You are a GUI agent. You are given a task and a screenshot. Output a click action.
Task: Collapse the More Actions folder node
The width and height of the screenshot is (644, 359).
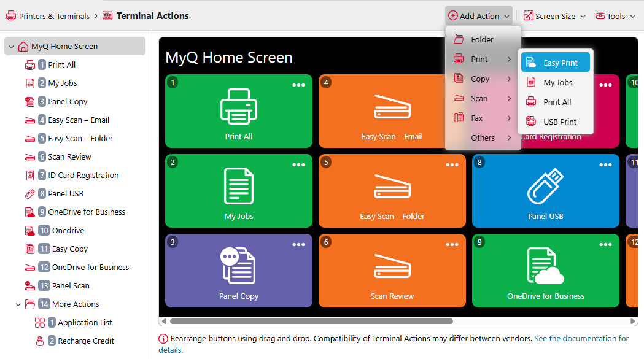[x=18, y=304]
